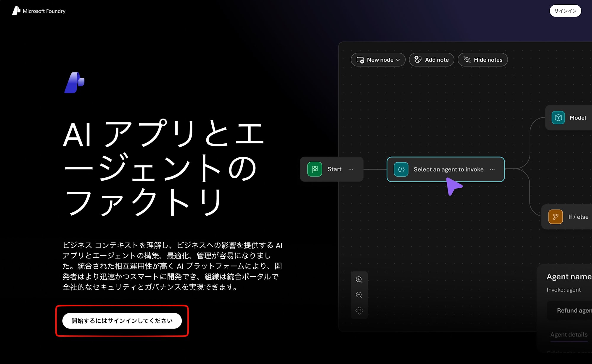The height and width of the screenshot is (364, 592).
Task: Click the zoom in magnifier icon
Action: pos(359,280)
